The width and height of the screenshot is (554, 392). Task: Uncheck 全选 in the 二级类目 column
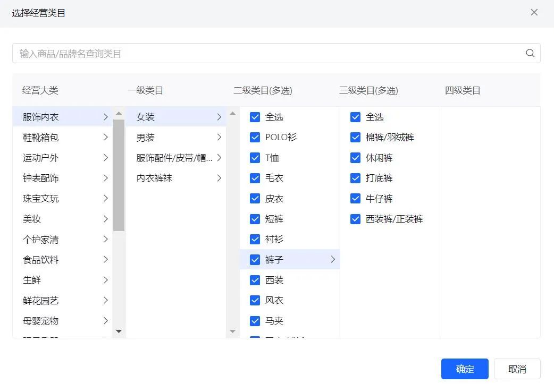click(x=255, y=117)
